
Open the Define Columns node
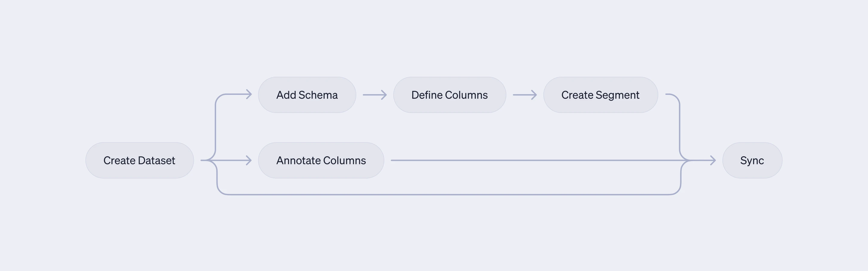pyautogui.click(x=449, y=95)
